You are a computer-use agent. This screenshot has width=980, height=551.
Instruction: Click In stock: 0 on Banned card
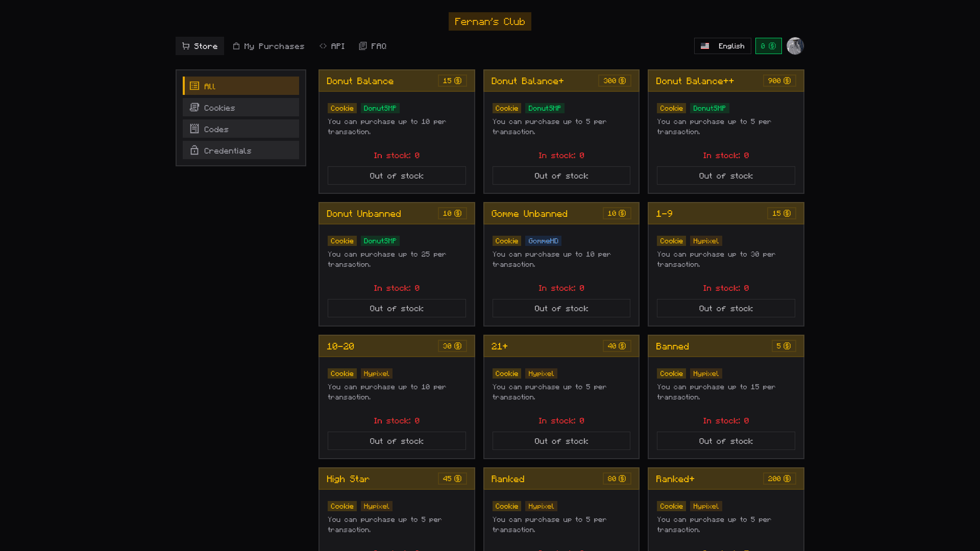[726, 421]
